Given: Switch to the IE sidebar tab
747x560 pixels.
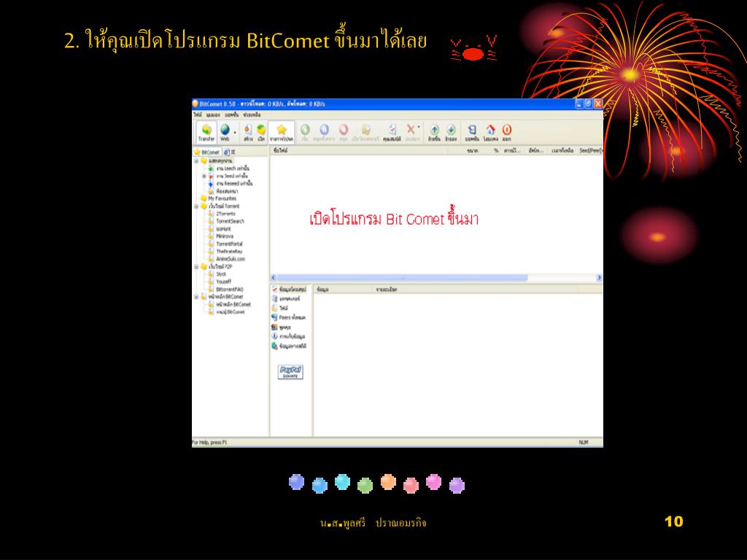Looking at the screenshot, I should (x=230, y=152).
